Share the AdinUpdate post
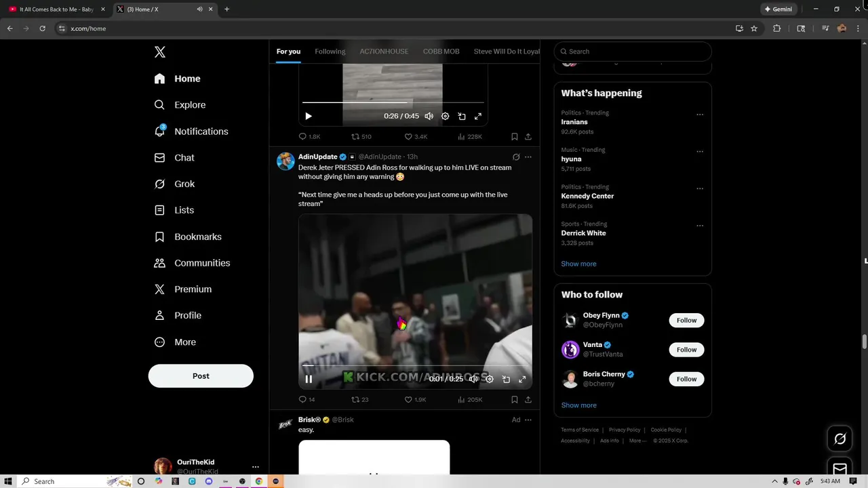This screenshot has width=868, height=488. (528, 399)
